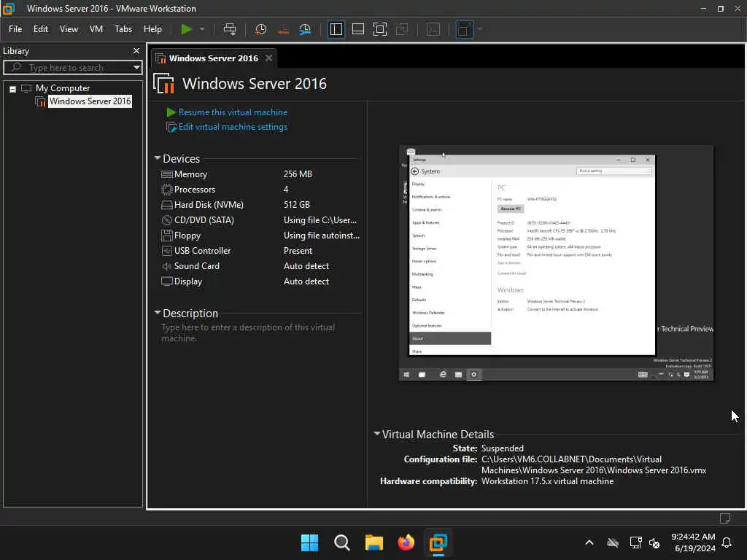Open the Tabs menu
The width and height of the screenshot is (747, 560).
point(123,29)
